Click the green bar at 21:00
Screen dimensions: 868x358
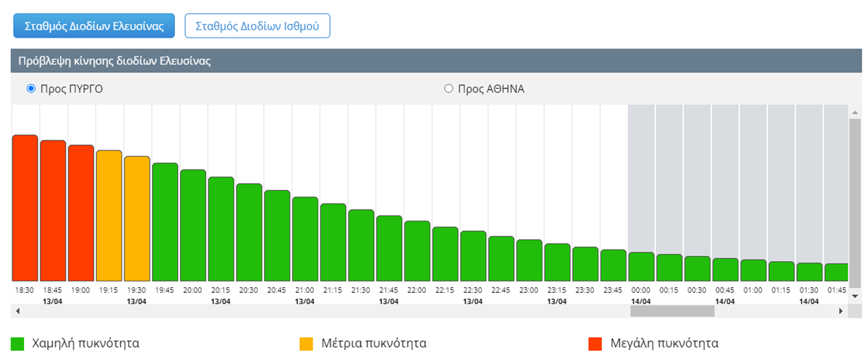tap(305, 239)
